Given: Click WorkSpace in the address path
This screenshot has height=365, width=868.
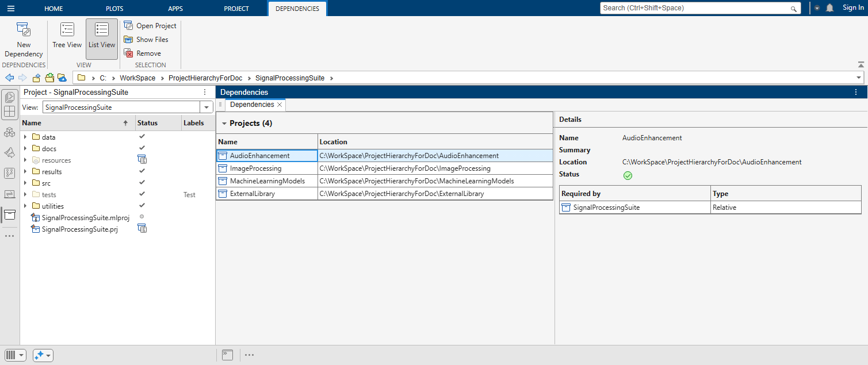Looking at the screenshot, I should (x=137, y=78).
